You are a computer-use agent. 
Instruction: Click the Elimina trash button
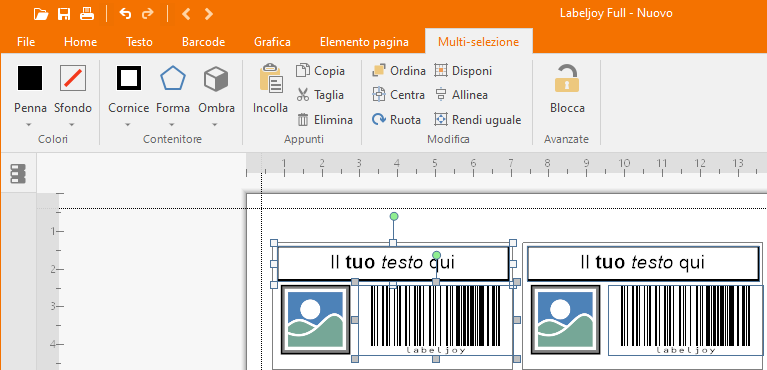[325, 119]
